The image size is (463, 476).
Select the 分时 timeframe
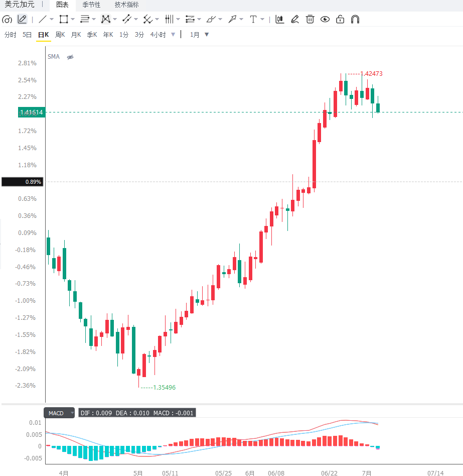tap(11, 35)
